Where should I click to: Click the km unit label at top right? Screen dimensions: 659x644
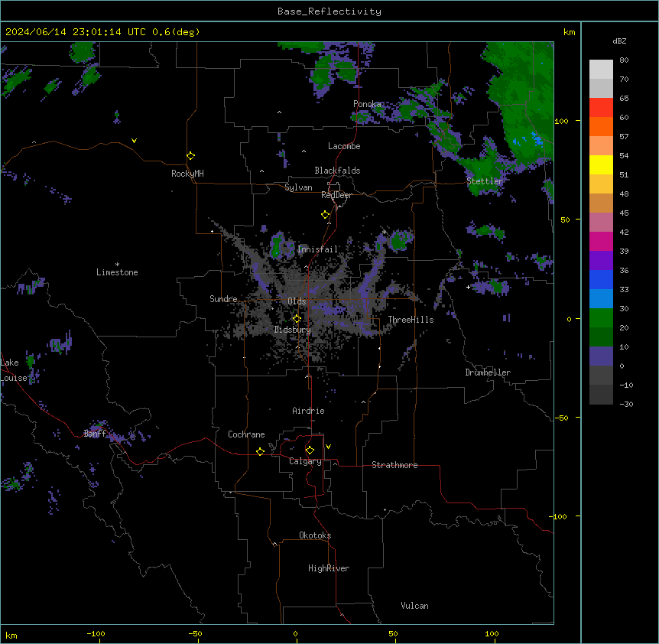570,32
